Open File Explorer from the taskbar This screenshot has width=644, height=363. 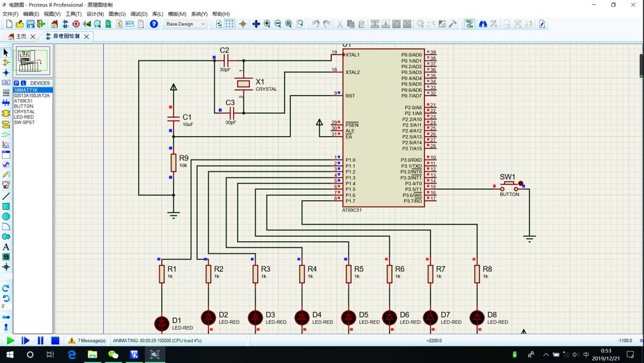(92, 355)
